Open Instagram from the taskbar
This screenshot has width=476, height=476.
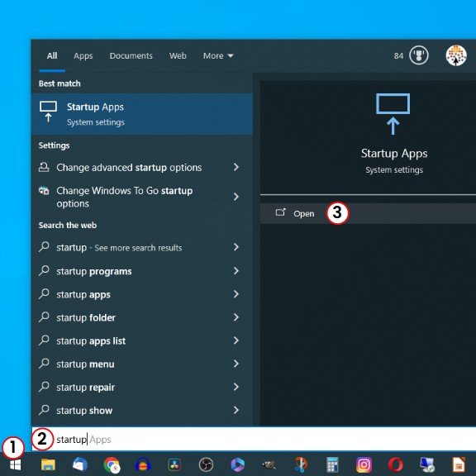tap(364, 464)
